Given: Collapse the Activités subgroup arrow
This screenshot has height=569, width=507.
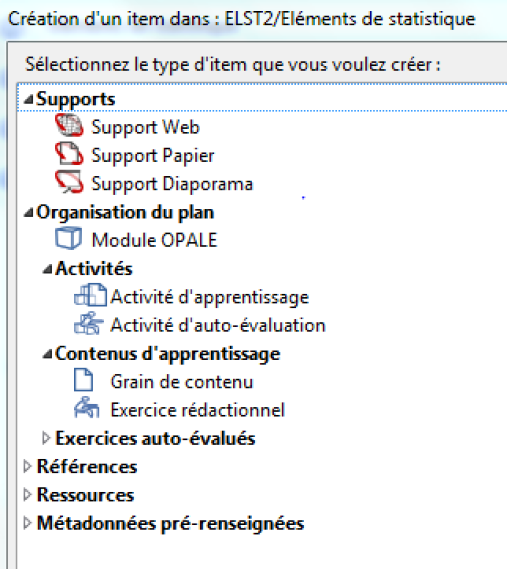Looking at the screenshot, I should click(47, 269).
